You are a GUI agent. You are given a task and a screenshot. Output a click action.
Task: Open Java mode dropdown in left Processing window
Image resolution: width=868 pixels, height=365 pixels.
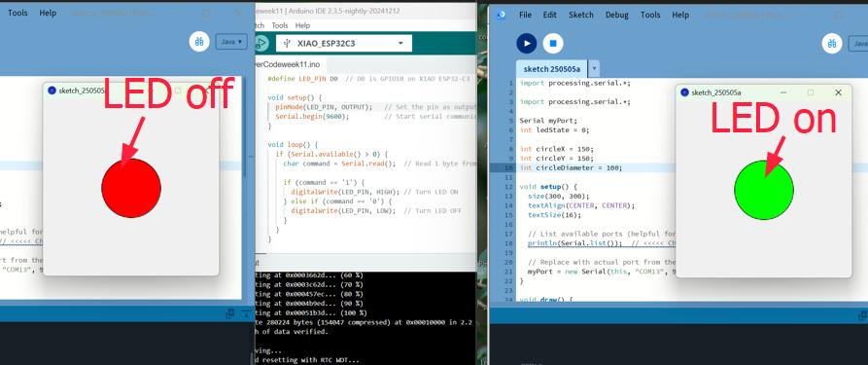[x=231, y=42]
